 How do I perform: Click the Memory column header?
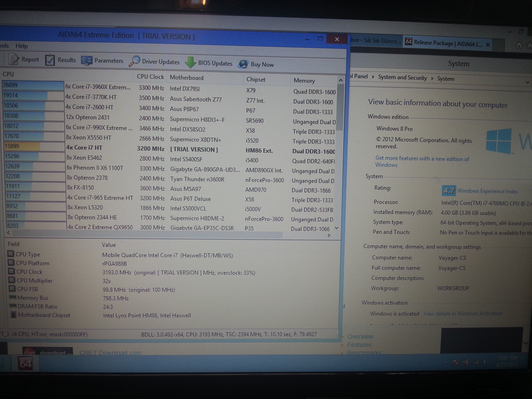point(304,81)
